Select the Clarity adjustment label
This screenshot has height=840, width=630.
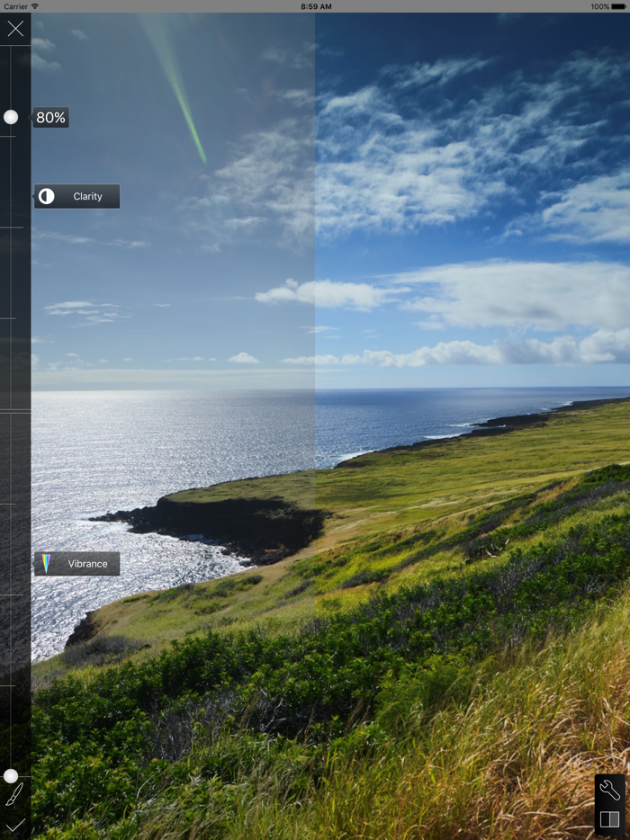click(x=87, y=196)
